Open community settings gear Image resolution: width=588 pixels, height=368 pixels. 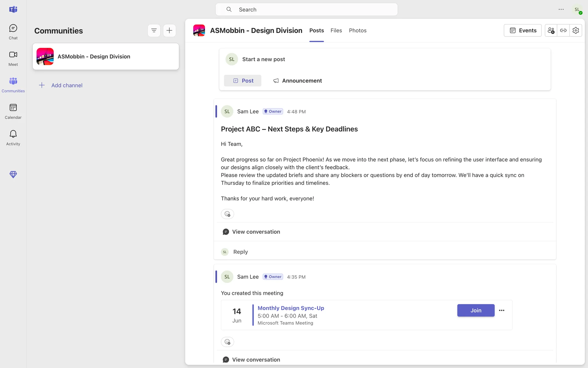point(576,30)
